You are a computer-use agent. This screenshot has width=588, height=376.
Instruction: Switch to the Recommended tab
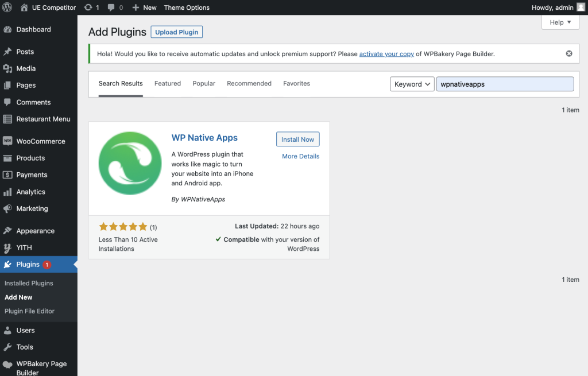click(x=249, y=84)
